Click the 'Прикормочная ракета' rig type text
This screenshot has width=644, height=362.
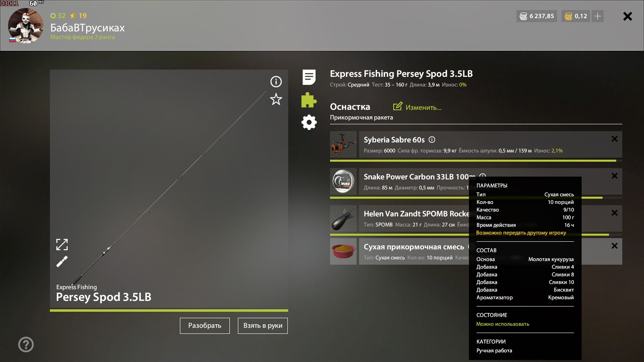point(361,117)
